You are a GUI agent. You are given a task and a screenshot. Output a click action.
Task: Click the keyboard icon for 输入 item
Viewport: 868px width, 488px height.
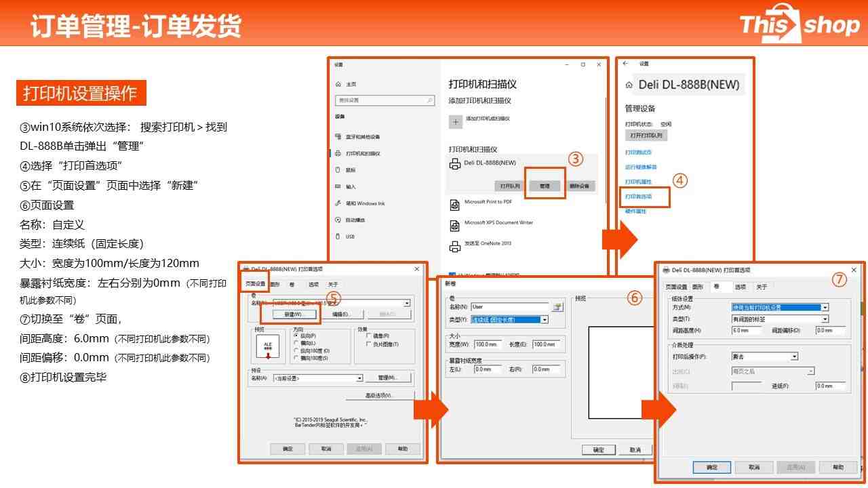click(338, 186)
